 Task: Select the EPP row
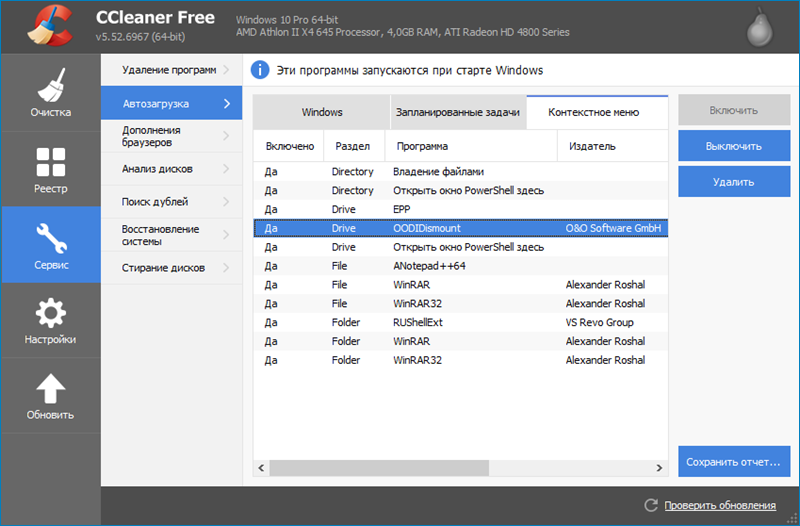461,209
